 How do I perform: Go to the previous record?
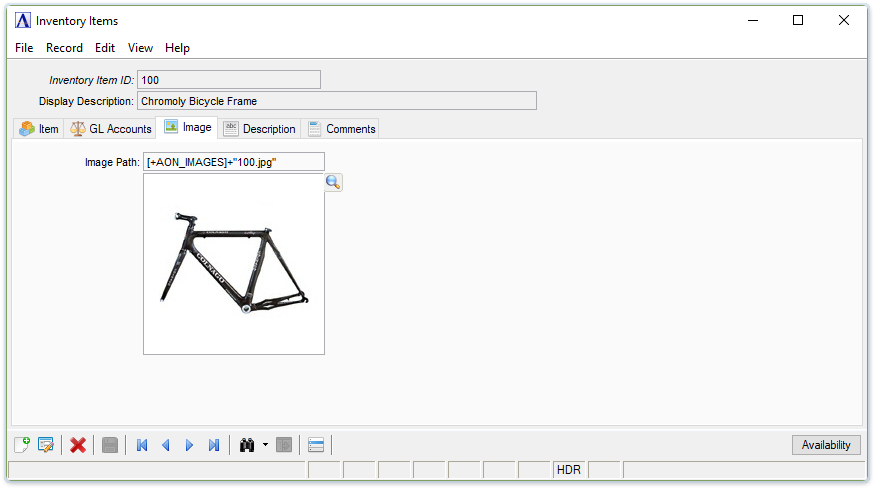coord(166,445)
